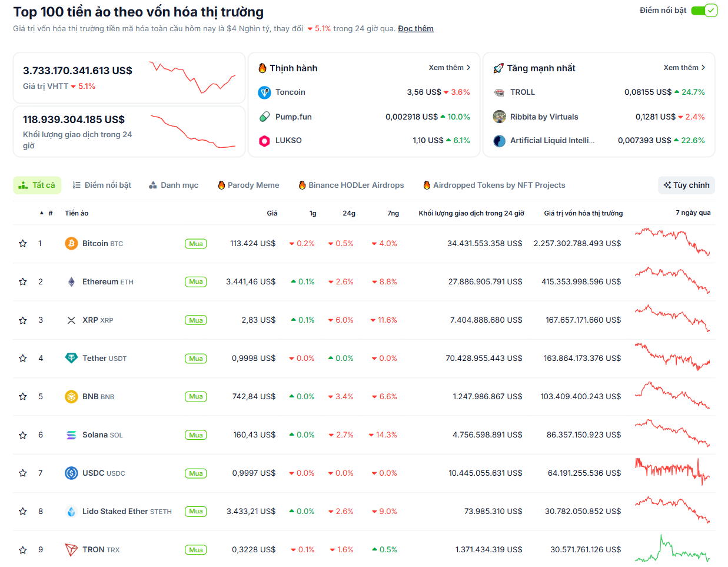Click Xem thêm chevron in Thịnh hành panel
This screenshot has width=728, height=567.
pyautogui.click(x=468, y=67)
